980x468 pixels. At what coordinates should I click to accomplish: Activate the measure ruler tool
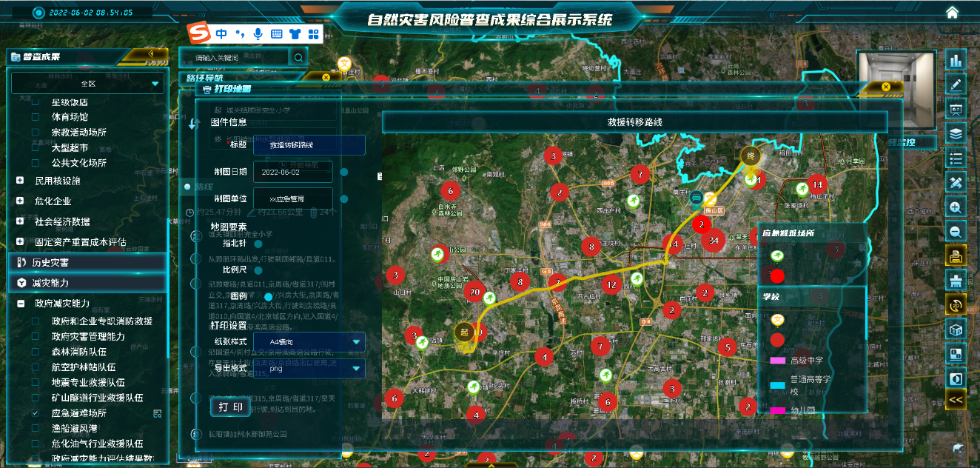click(x=956, y=182)
